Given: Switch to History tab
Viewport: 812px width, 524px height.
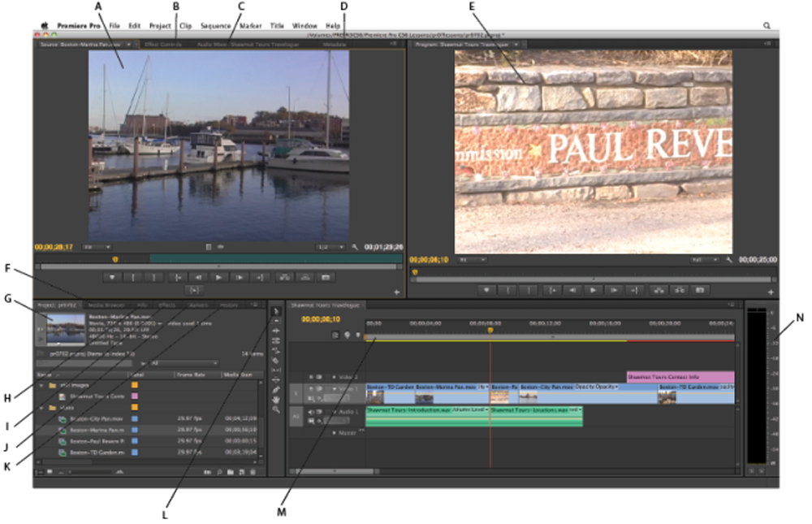Looking at the screenshot, I should tap(228, 305).
